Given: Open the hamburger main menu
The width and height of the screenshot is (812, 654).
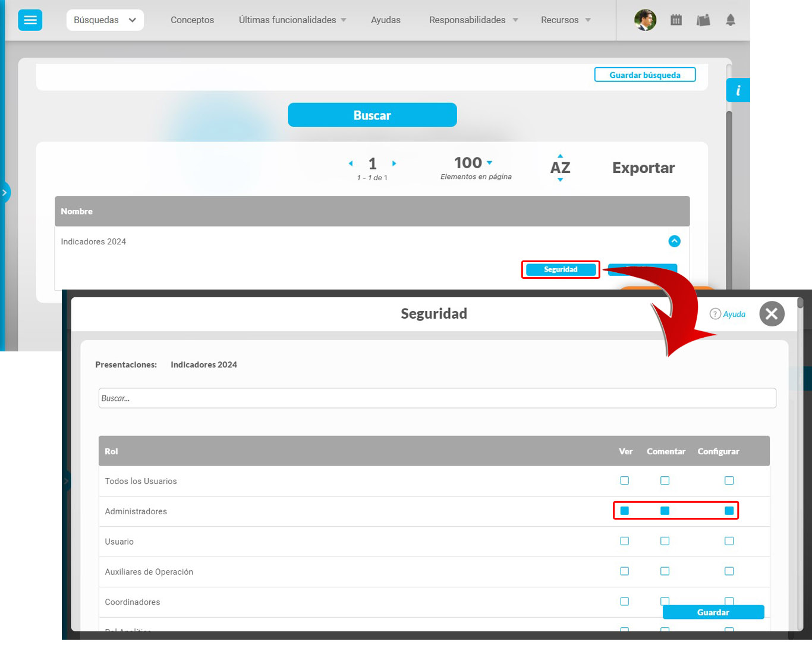Looking at the screenshot, I should point(30,20).
